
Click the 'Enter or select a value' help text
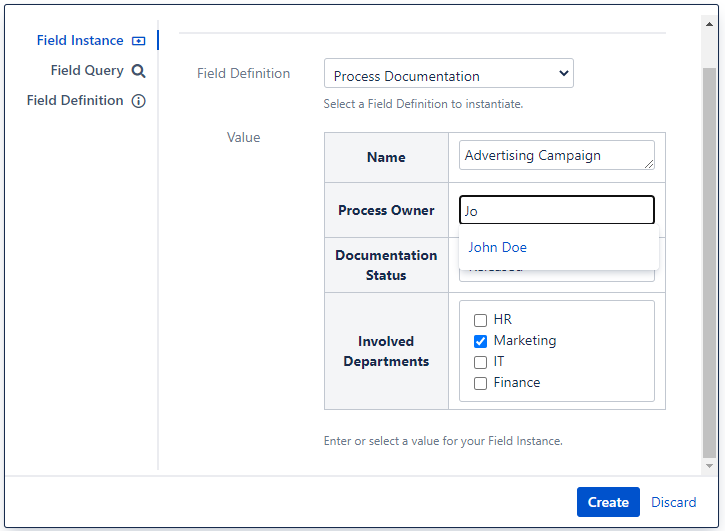(x=443, y=441)
